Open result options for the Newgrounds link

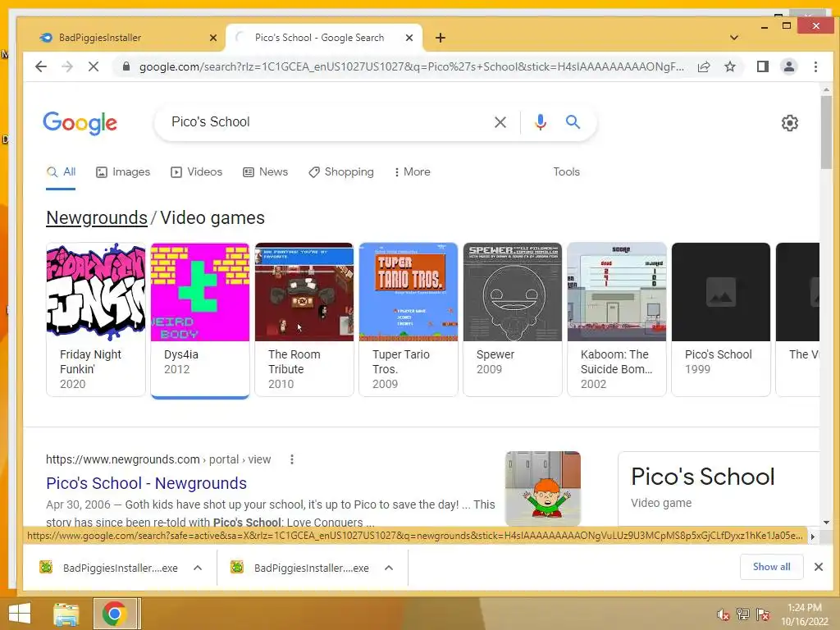(291, 459)
